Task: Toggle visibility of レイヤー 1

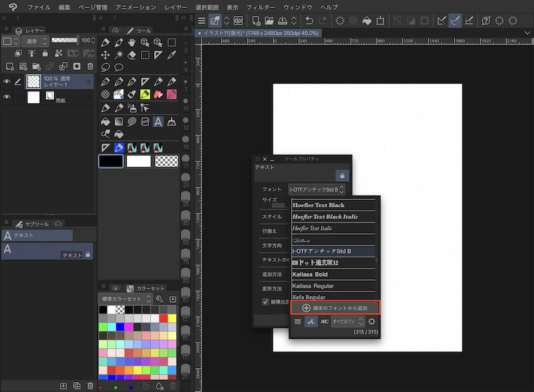Action: point(7,81)
